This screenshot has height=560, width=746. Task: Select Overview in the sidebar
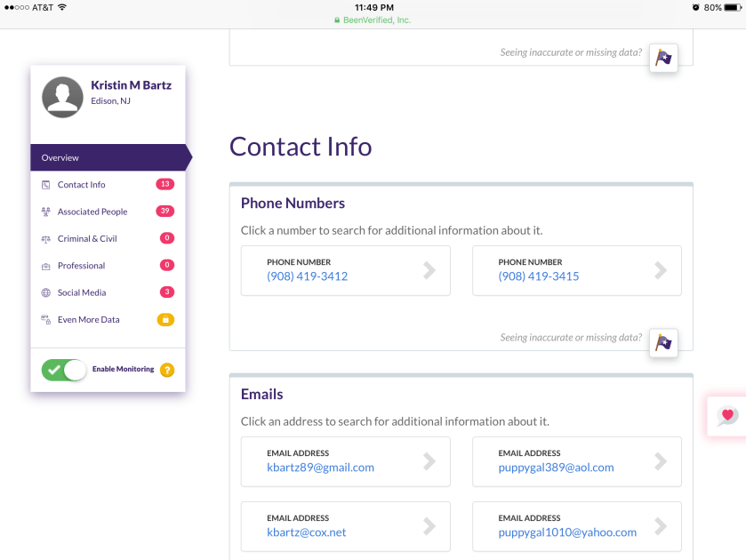click(60, 157)
